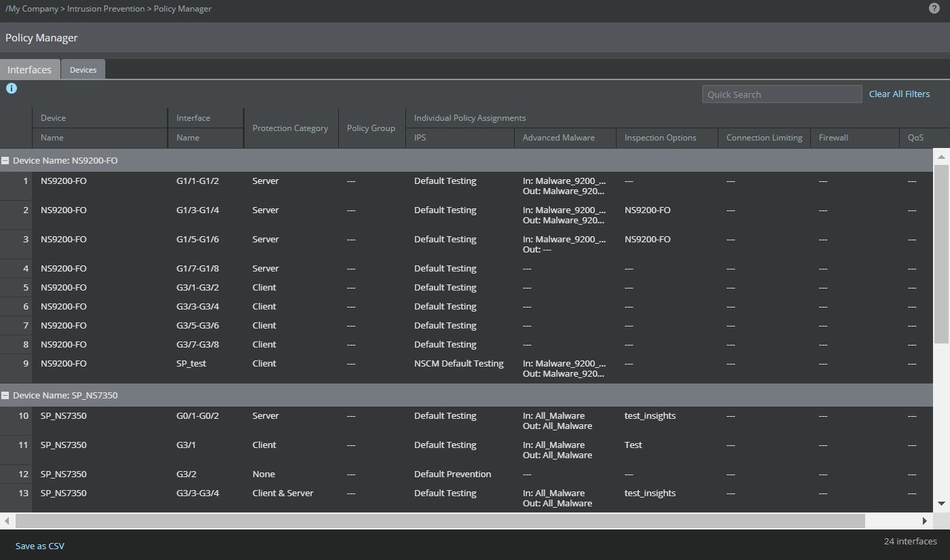
Task: Click NSCM Default Testing IPS policy
Action: [x=459, y=364]
